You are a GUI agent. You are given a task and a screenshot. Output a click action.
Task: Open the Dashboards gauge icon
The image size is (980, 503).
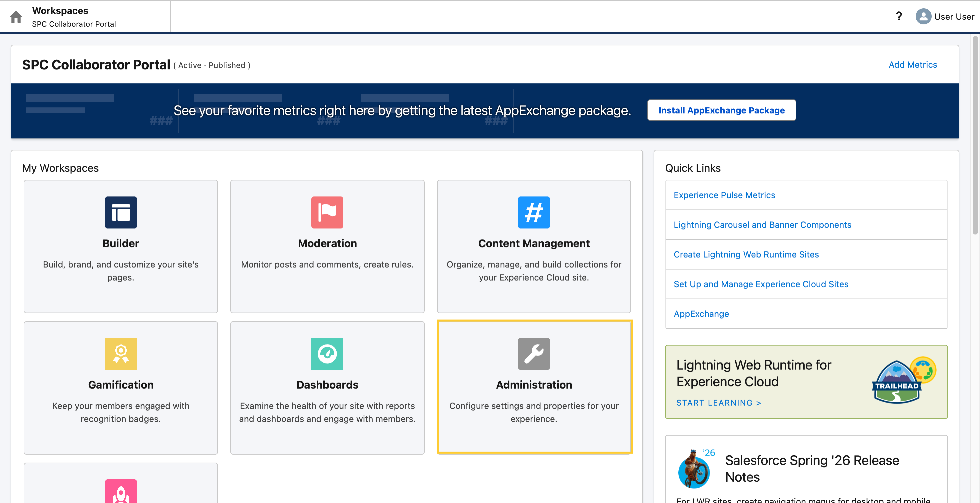pos(327,354)
